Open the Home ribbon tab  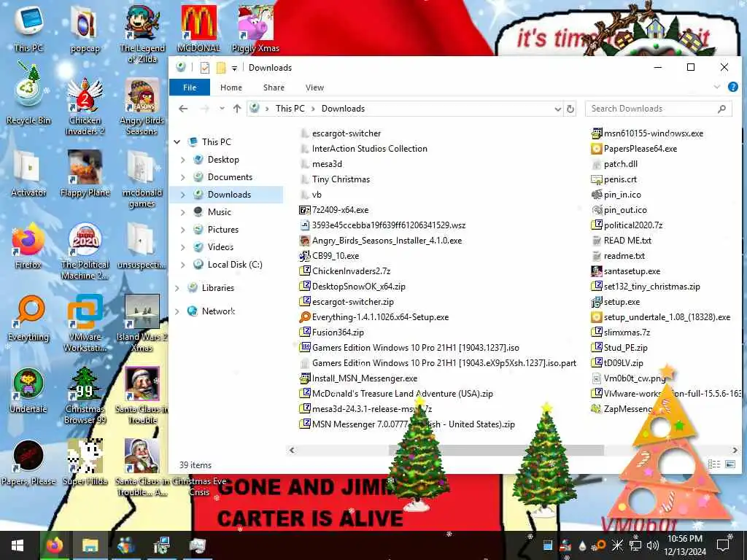(x=231, y=87)
